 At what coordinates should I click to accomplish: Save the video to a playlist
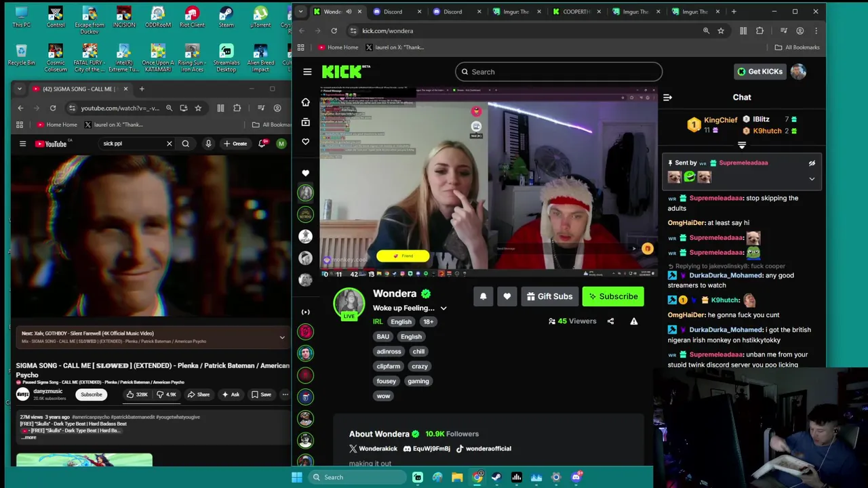pos(261,394)
